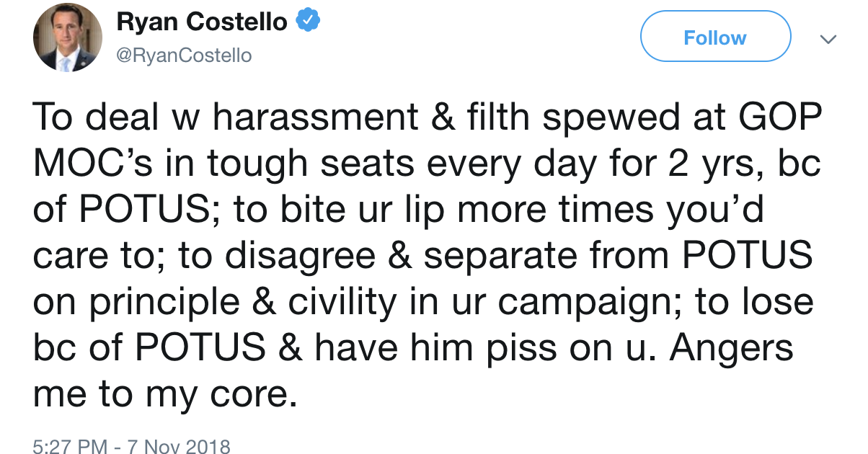Open the @RyanCostello handle link

[x=185, y=55]
